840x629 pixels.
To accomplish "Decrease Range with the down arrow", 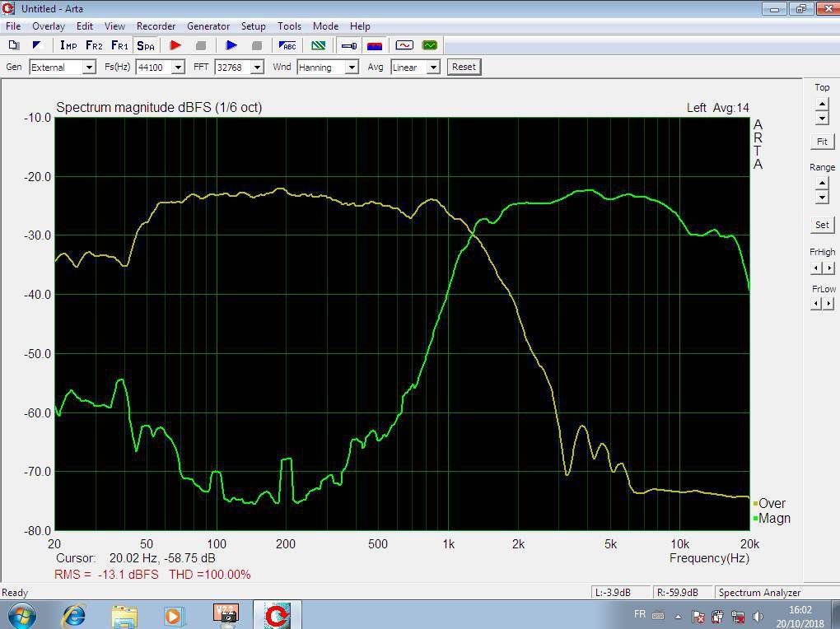I will (823, 197).
